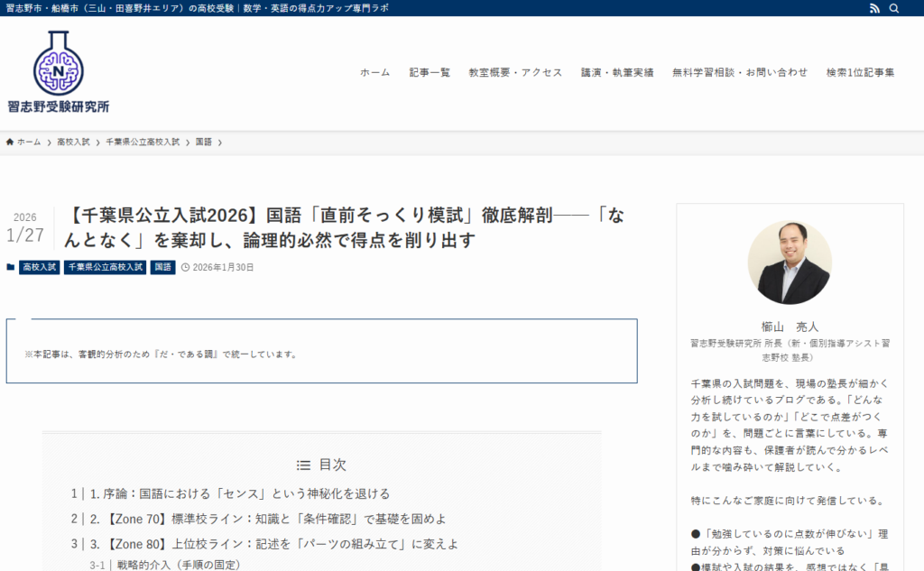The height and width of the screenshot is (571, 924).
Task: Select 無料学習相談・お問い合わせ menu item
Action: click(740, 73)
